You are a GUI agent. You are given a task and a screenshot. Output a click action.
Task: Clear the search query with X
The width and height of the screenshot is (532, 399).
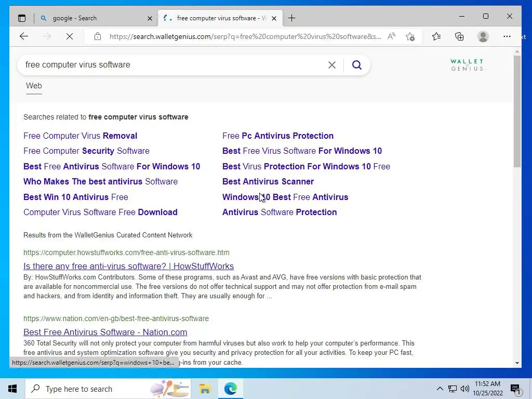tap(332, 65)
